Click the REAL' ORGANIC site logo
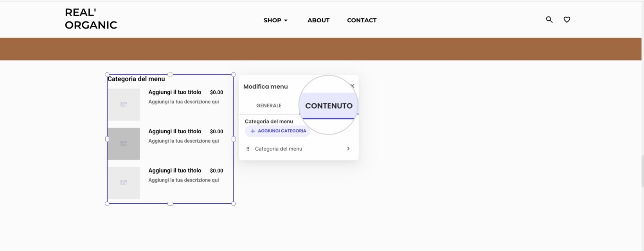The image size is (644, 251). pyautogui.click(x=91, y=19)
